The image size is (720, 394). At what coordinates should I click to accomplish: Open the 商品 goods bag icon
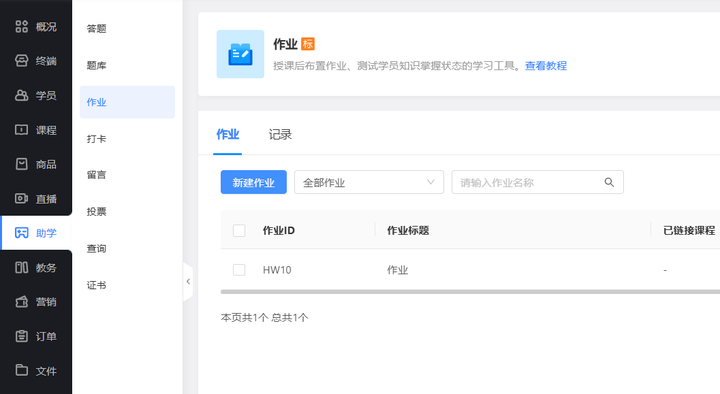coord(22,164)
